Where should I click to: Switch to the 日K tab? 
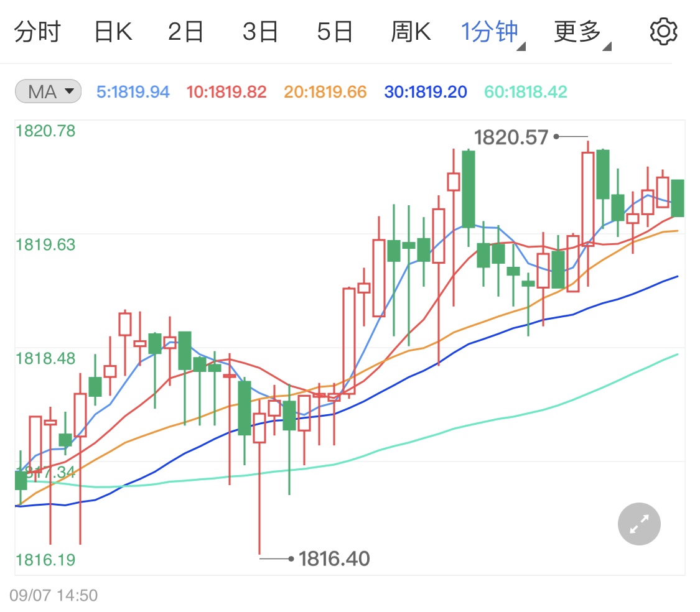pos(113,32)
